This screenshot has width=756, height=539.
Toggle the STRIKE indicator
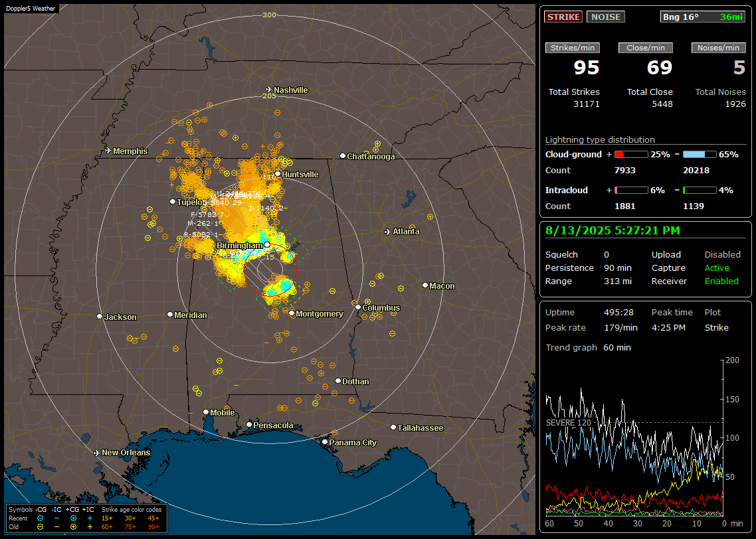coord(563,17)
